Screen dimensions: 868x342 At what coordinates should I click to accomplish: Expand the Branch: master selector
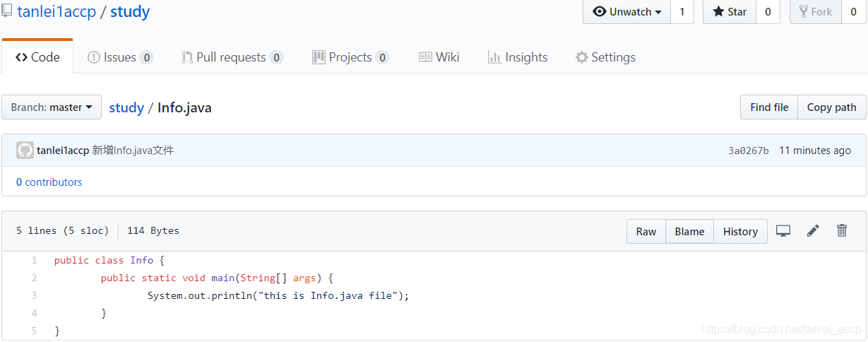coord(52,107)
